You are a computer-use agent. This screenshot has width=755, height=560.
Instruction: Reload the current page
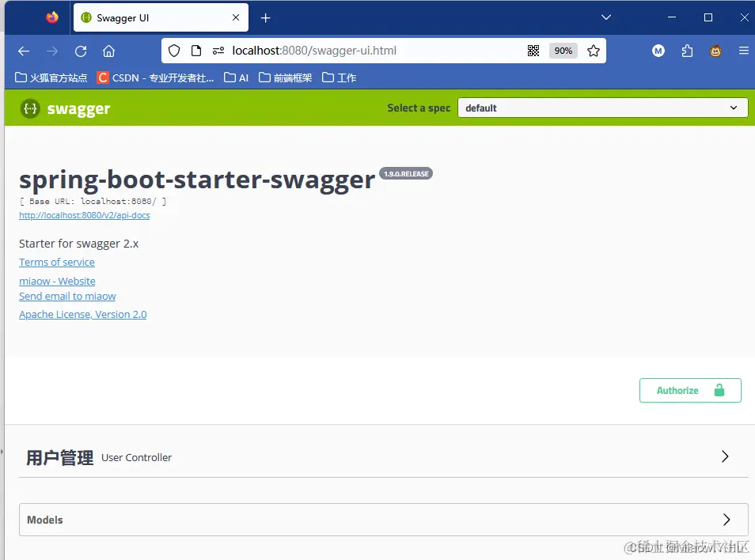(81, 51)
